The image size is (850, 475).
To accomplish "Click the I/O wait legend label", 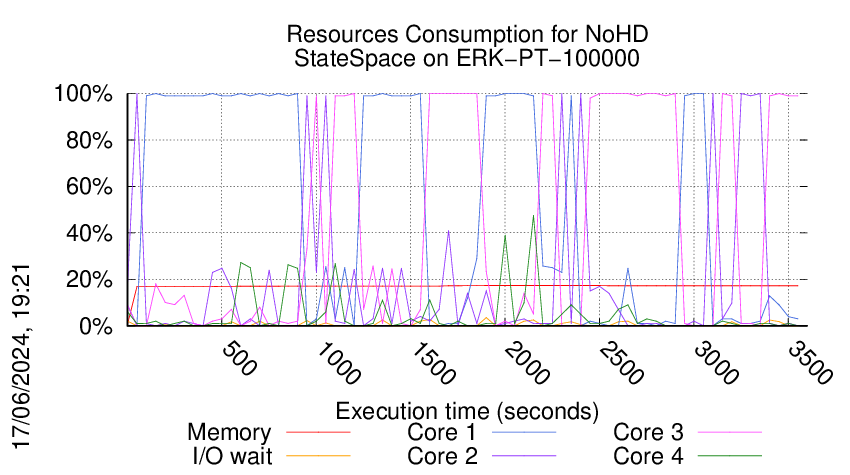I will pyautogui.click(x=232, y=456).
